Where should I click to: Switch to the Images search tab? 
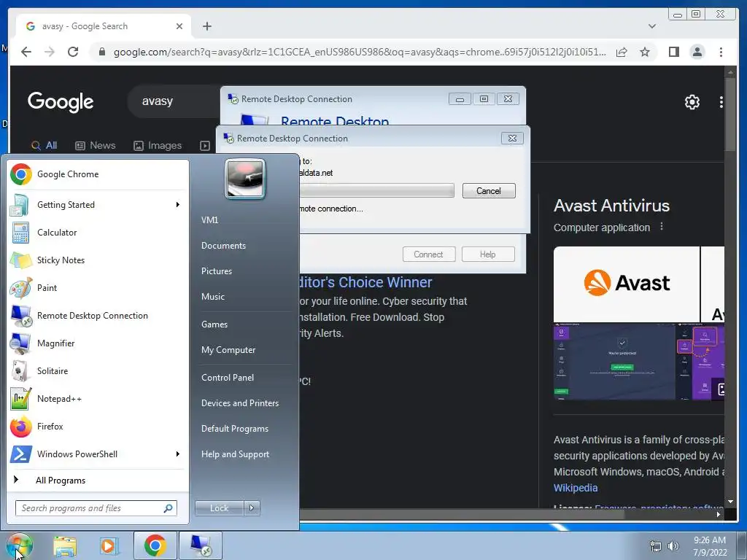(x=158, y=146)
